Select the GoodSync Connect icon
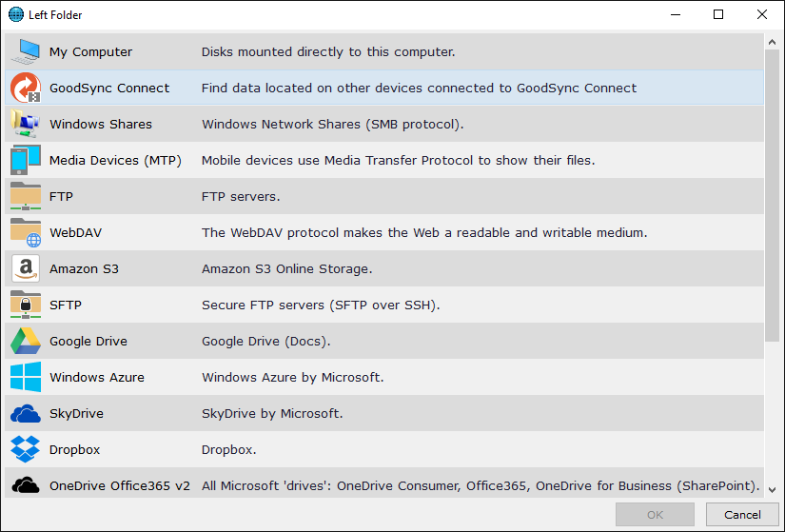 pos(25,88)
